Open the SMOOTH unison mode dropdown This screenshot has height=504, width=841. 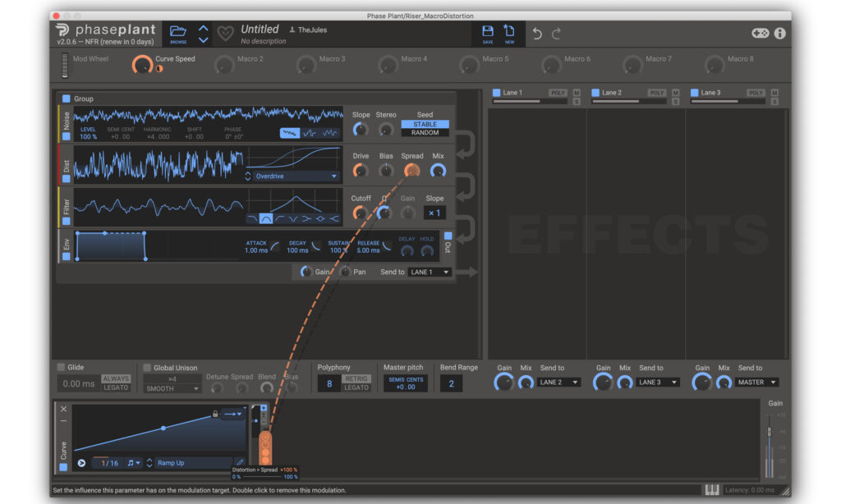click(x=172, y=389)
